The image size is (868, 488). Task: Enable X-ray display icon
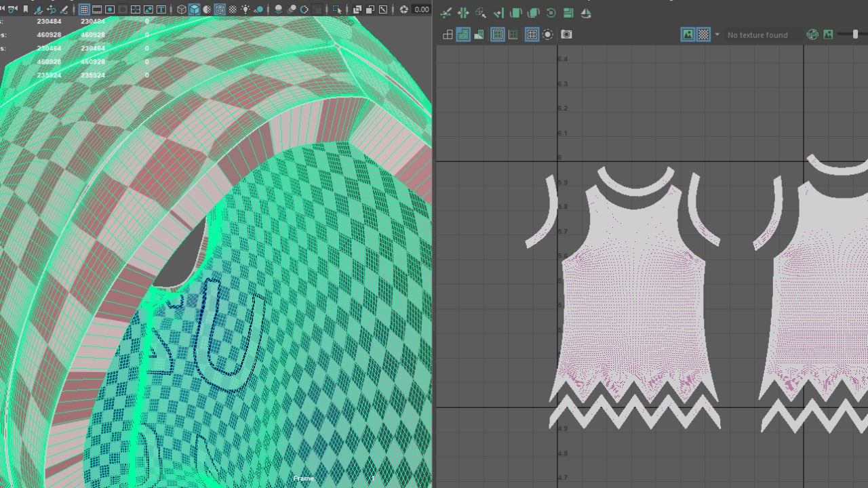357,9
